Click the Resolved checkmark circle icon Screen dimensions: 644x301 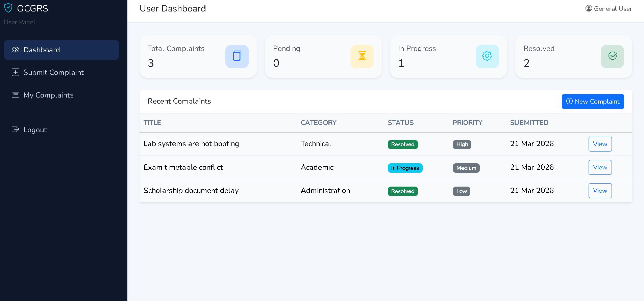point(612,56)
